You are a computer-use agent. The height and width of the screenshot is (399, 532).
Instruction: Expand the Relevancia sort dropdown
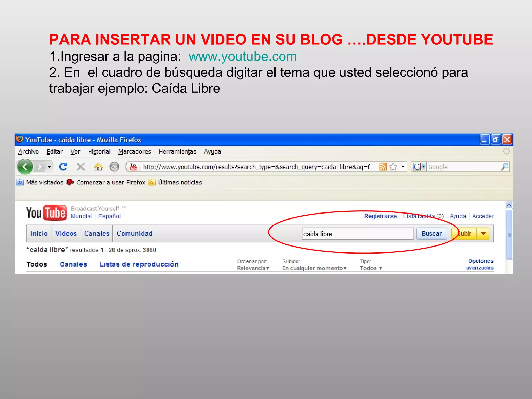(253, 268)
